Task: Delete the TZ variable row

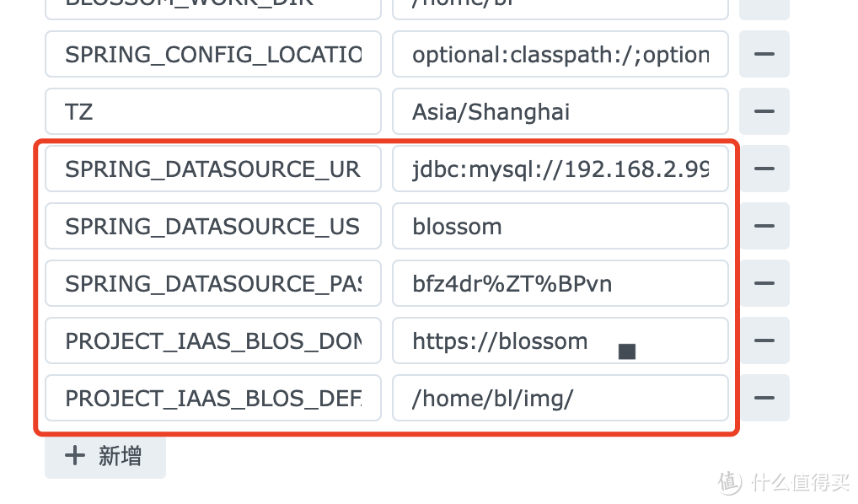Action: coord(764,112)
